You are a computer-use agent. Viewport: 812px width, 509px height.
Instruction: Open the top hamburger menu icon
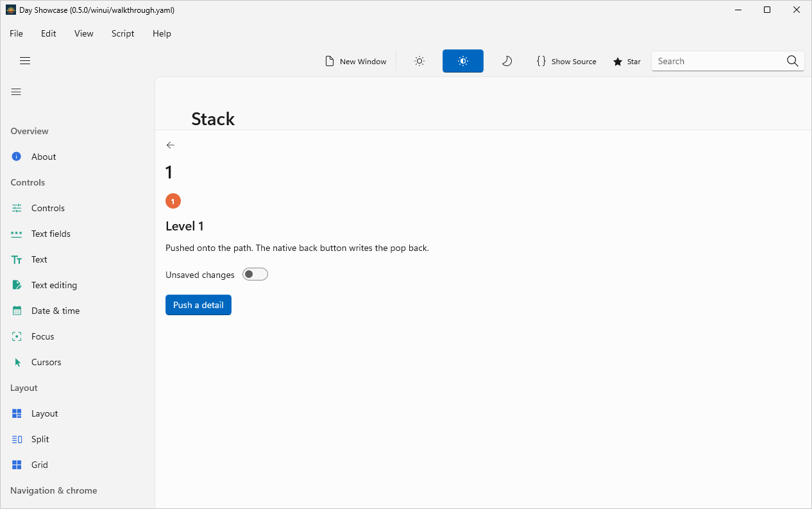pos(25,61)
